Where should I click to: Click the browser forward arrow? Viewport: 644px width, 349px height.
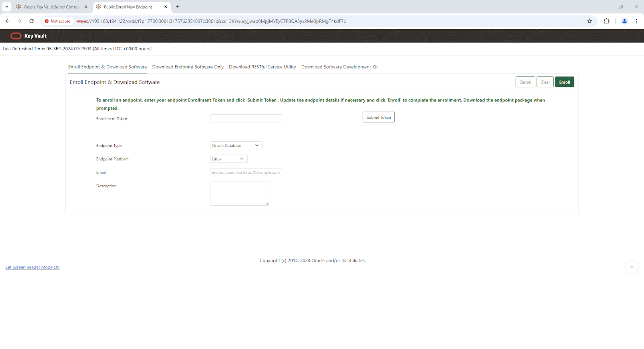[19, 21]
